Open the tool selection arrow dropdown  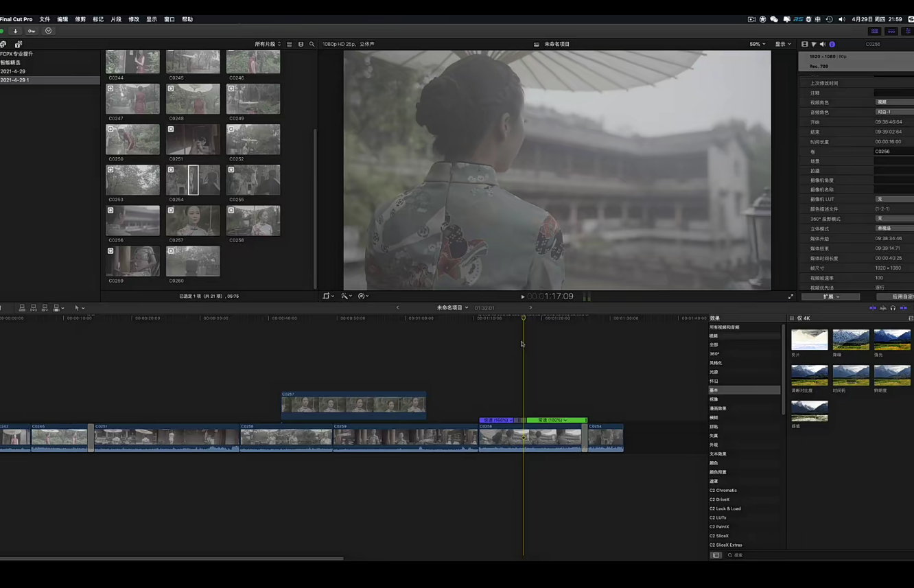click(79, 308)
